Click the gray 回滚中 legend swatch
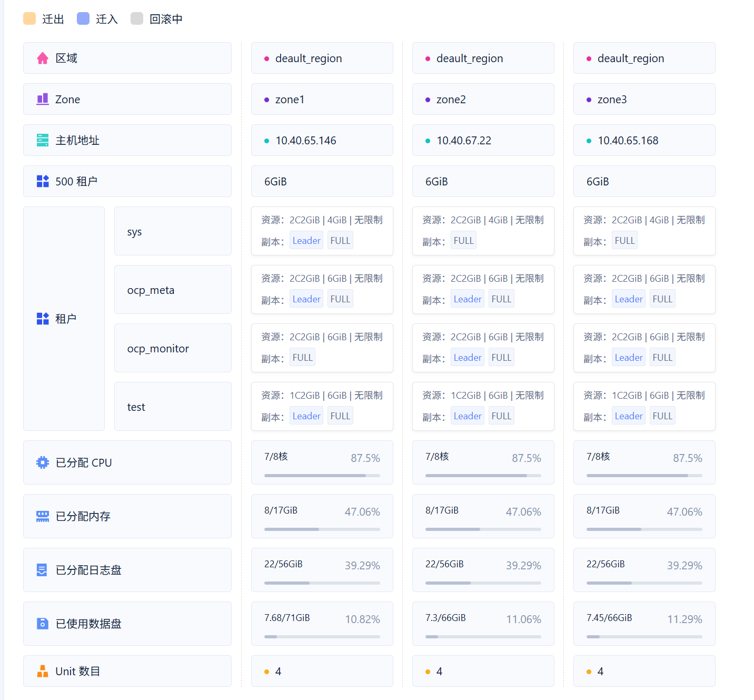The height and width of the screenshot is (700, 754). pos(137,19)
